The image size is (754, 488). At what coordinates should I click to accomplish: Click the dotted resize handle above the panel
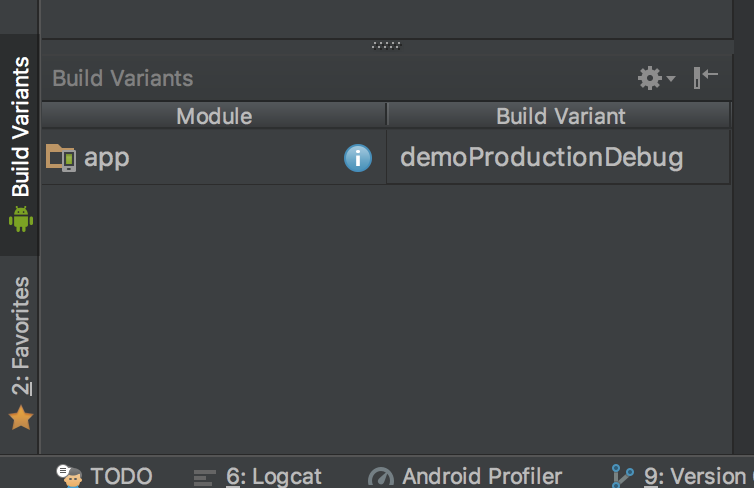click(x=385, y=45)
